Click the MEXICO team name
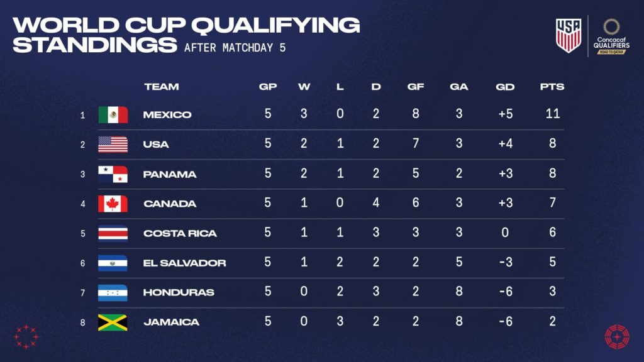The height and width of the screenshot is (362, 644). (x=167, y=114)
